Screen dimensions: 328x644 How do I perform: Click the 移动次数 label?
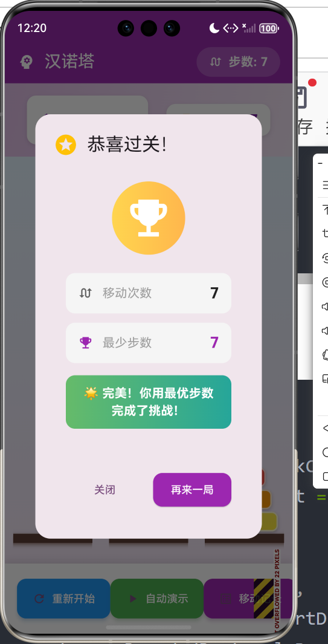(x=127, y=293)
